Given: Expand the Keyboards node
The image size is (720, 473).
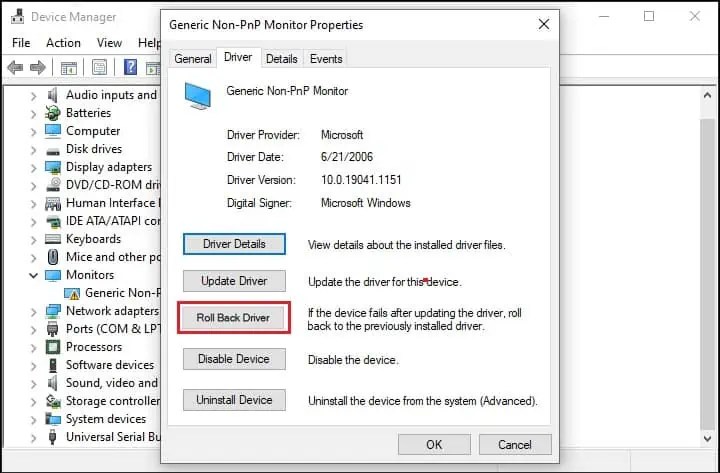Looking at the screenshot, I should click(x=33, y=240).
